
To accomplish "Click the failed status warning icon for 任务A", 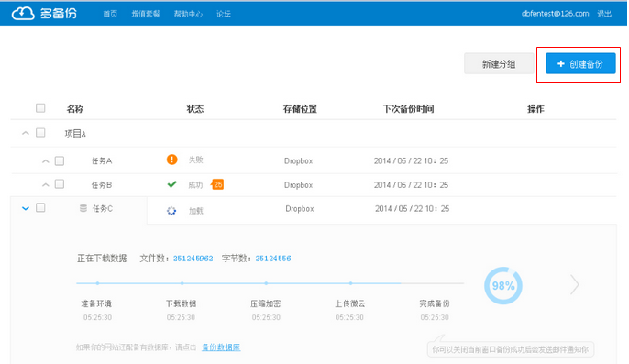I will 172,160.
